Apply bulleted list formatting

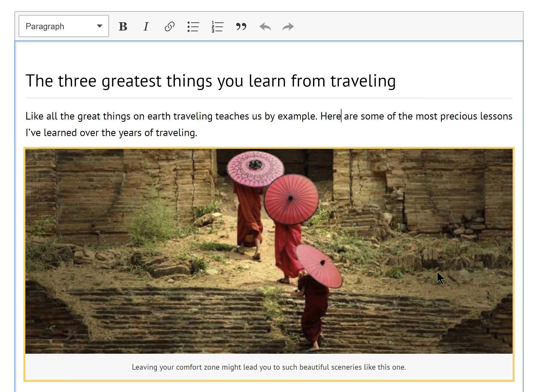[193, 26]
